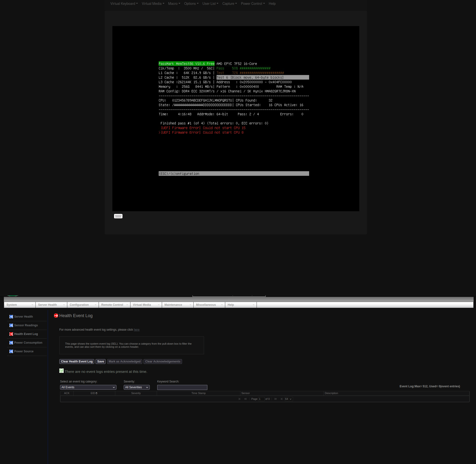Expand the Server Health dropdown in navigation bar
Screen dimensions: 476x464
(51, 305)
